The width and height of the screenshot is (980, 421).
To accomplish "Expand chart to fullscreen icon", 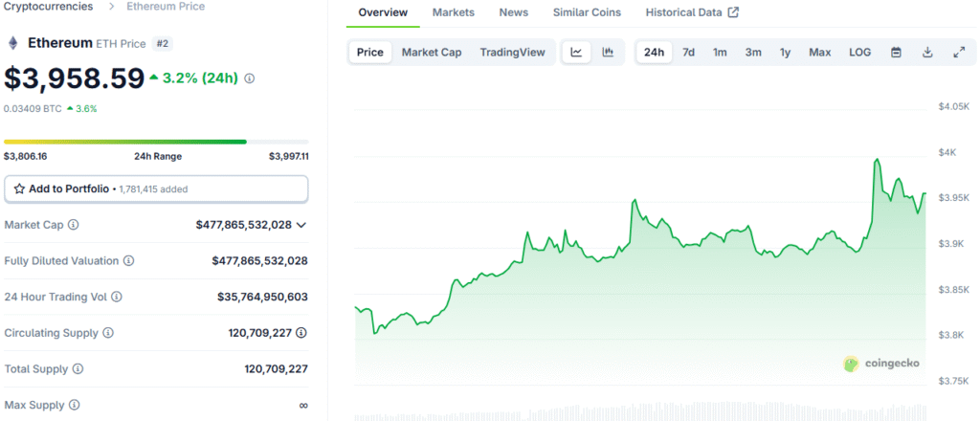I will [959, 53].
